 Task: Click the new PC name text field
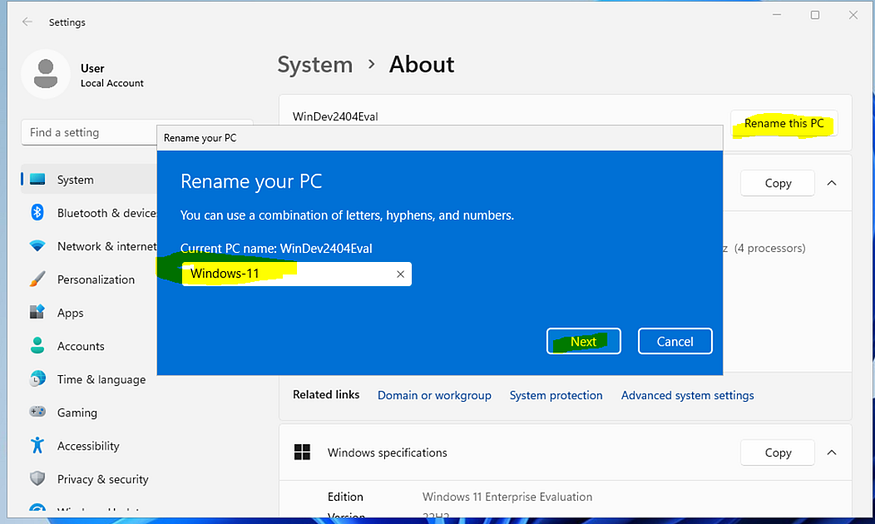click(x=296, y=274)
